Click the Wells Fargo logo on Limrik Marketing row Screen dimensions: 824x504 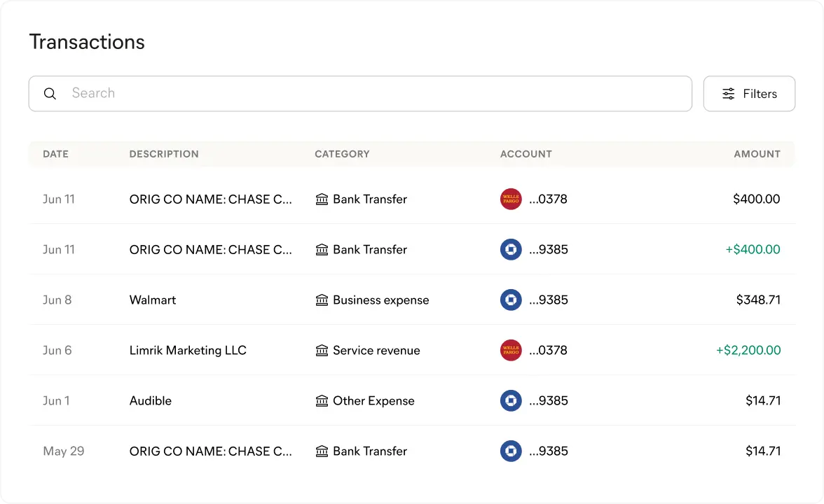(511, 351)
